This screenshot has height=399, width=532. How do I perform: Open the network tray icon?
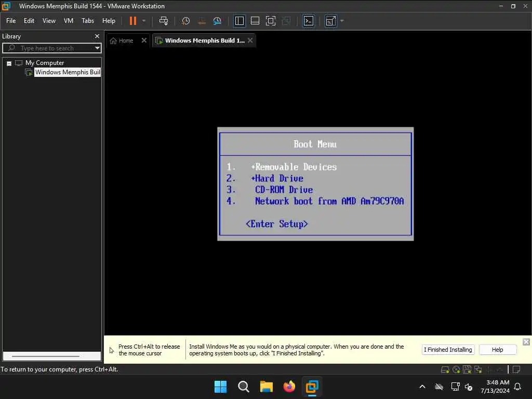[455, 387]
